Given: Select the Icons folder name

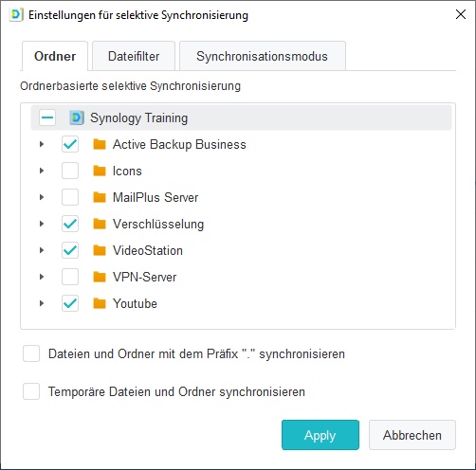Looking at the screenshot, I should (x=127, y=172).
